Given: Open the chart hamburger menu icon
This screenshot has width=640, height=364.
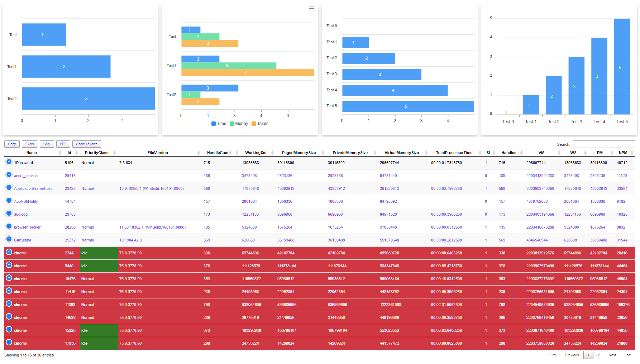Looking at the screenshot, I should (311, 9).
